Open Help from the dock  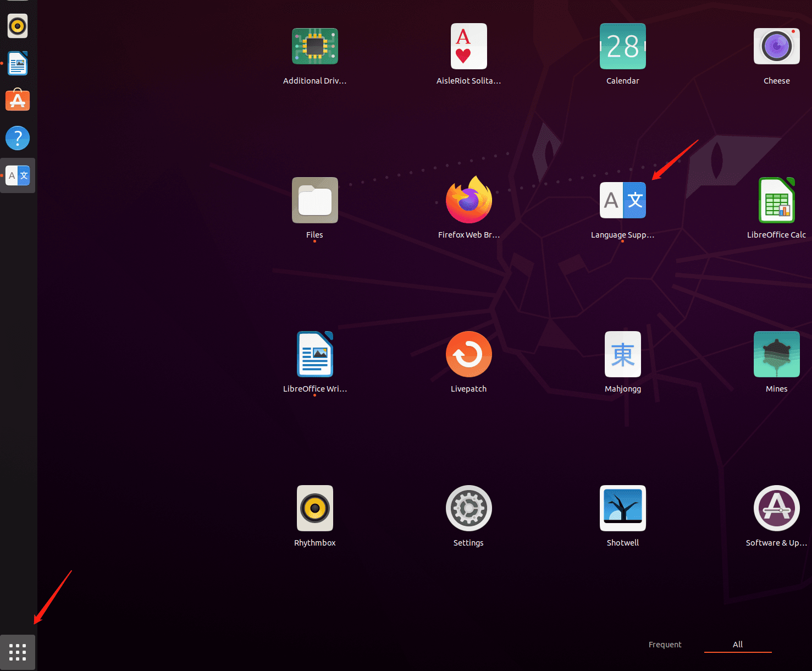[x=18, y=138]
